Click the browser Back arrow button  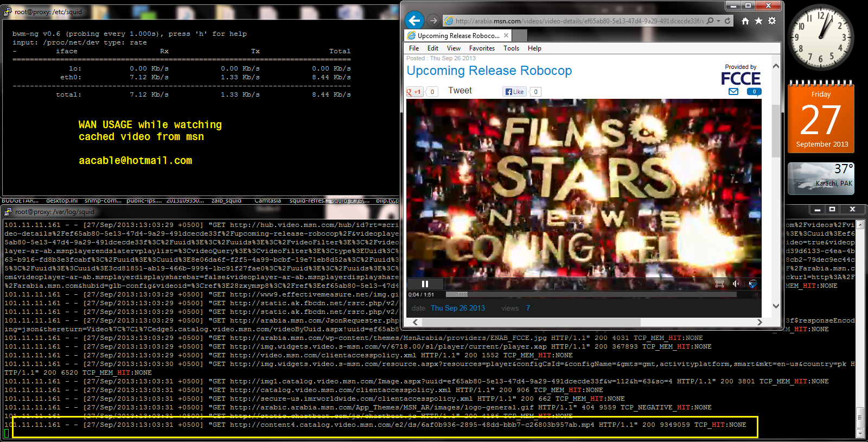pyautogui.click(x=414, y=21)
